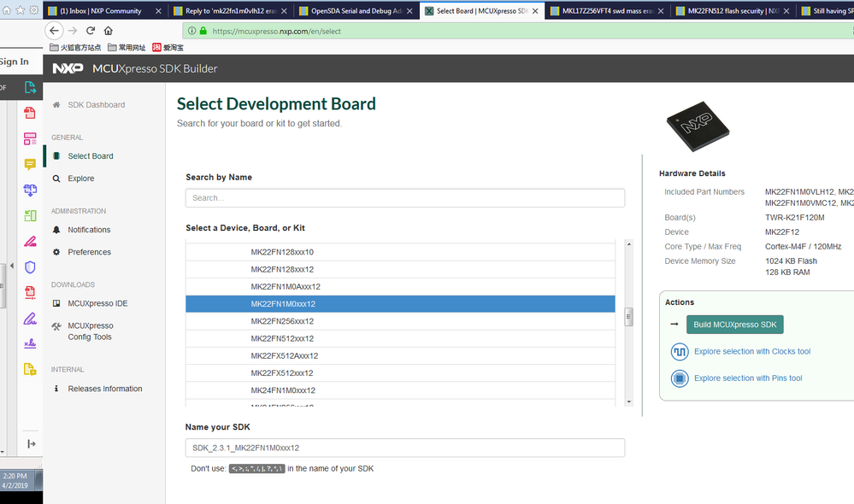Open Notifications in sidebar

pos(89,230)
